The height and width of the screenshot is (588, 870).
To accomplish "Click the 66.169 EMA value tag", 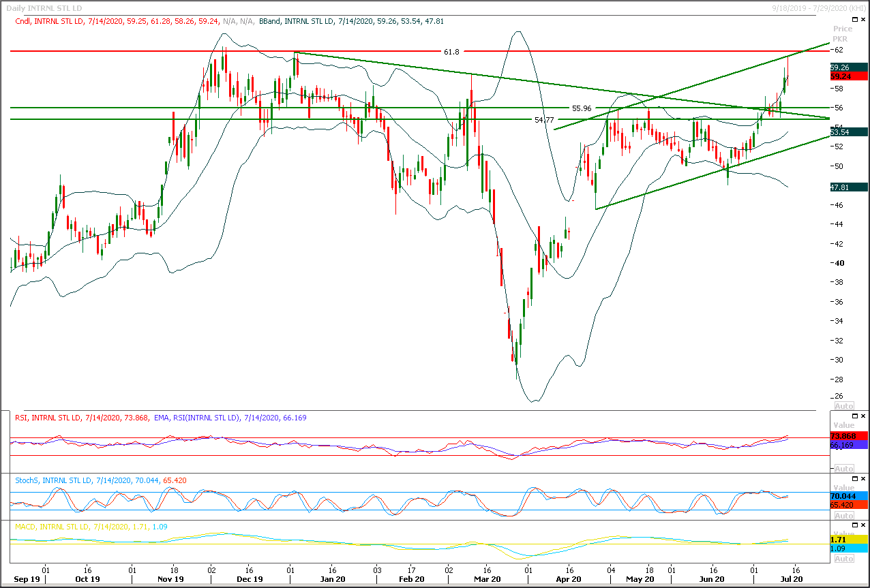I will [x=848, y=444].
